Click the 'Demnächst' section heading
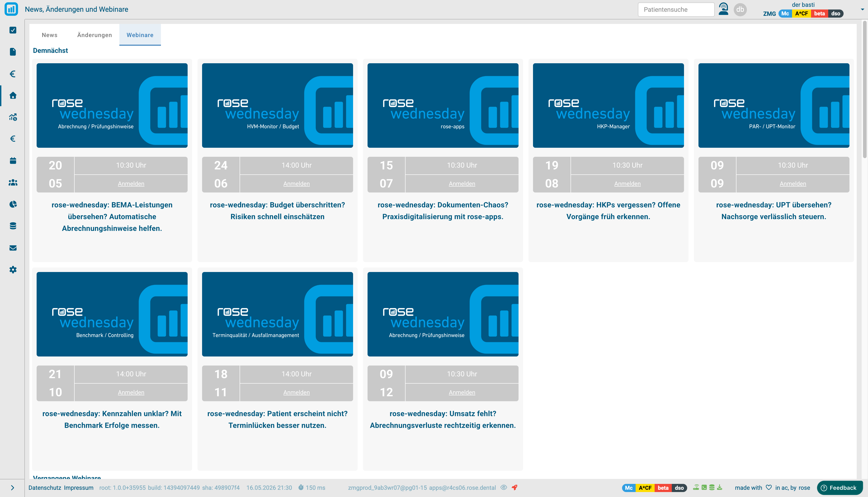Image resolution: width=868 pixels, height=497 pixels. 51,51
